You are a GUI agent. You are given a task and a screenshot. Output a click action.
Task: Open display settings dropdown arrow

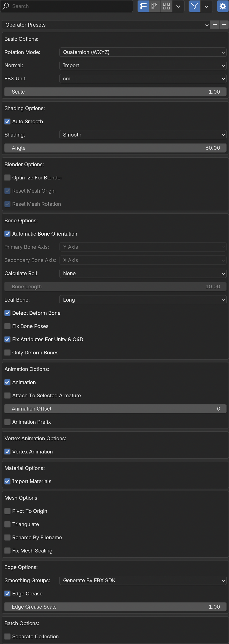178,6
